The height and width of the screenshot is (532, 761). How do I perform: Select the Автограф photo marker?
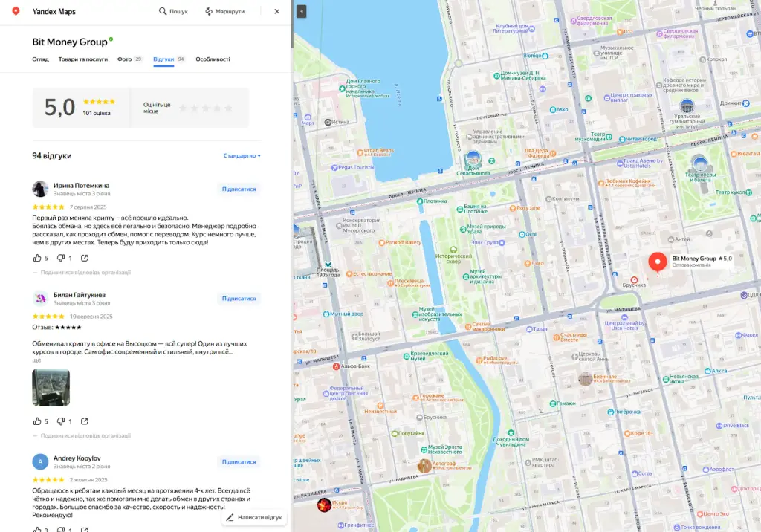tap(424, 466)
